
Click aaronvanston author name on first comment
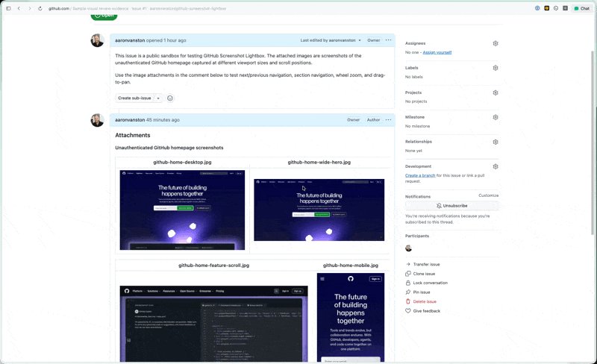pos(130,40)
